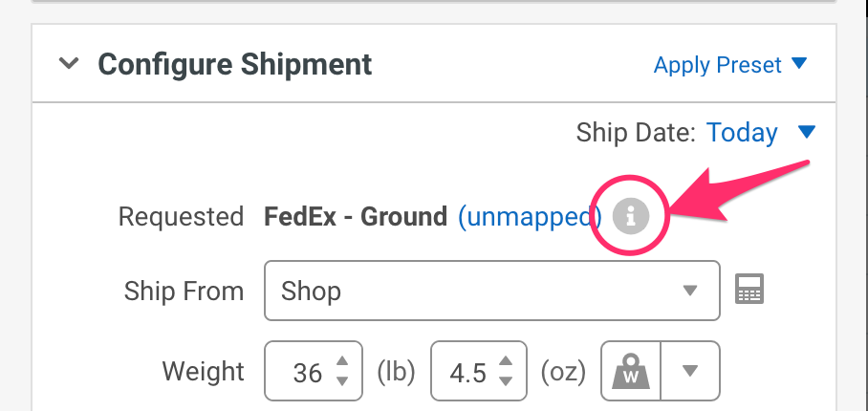Open the Ship Date Today dropdown
868x411 pixels.
[x=807, y=132]
